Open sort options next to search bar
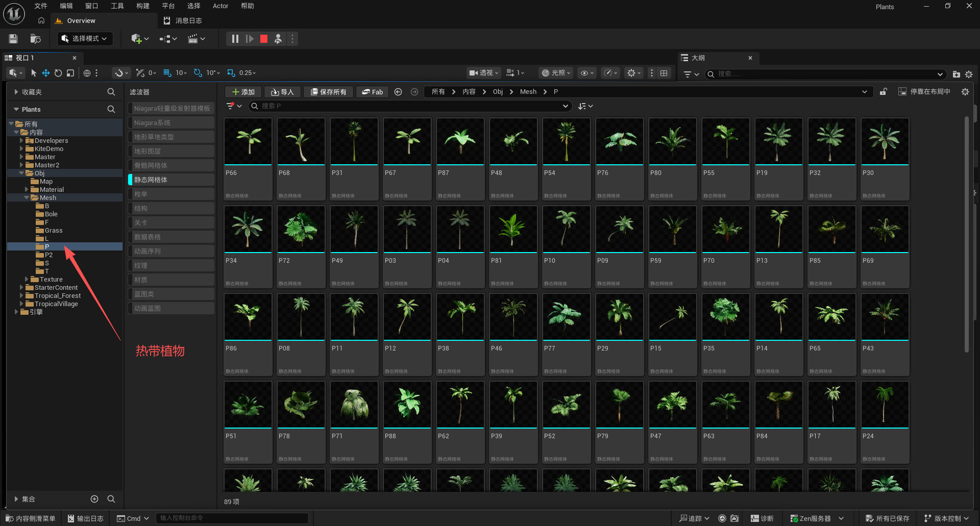Screen dimensions: 980x526 tap(585, 106)
